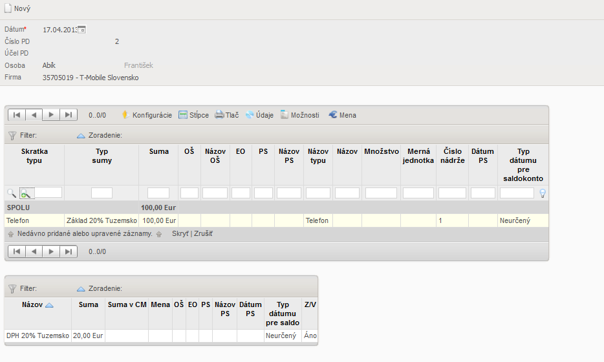Click the Suma v CM column header
Image resolution: width=604 pixels, height=362 pixels.
click(127, 305)
